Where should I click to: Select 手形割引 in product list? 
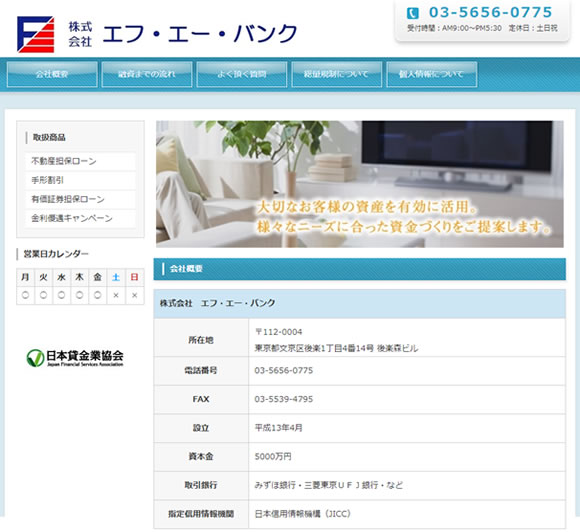80,180
